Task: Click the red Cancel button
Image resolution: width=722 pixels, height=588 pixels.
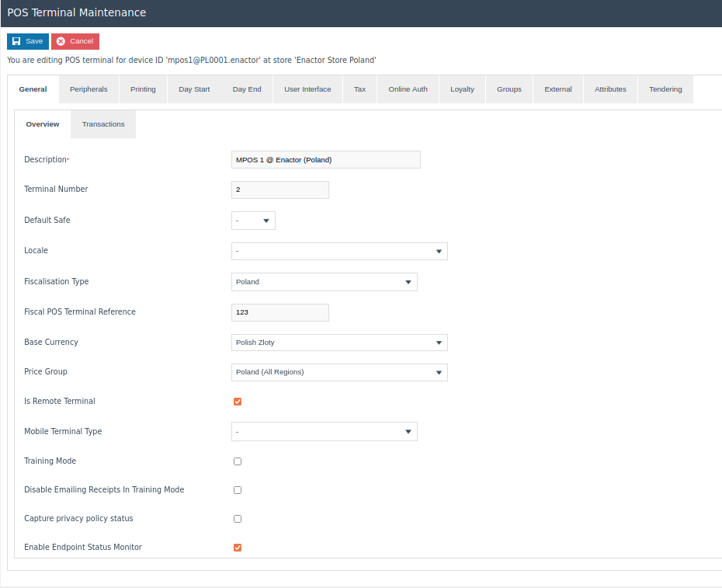Action: point(75,41)
